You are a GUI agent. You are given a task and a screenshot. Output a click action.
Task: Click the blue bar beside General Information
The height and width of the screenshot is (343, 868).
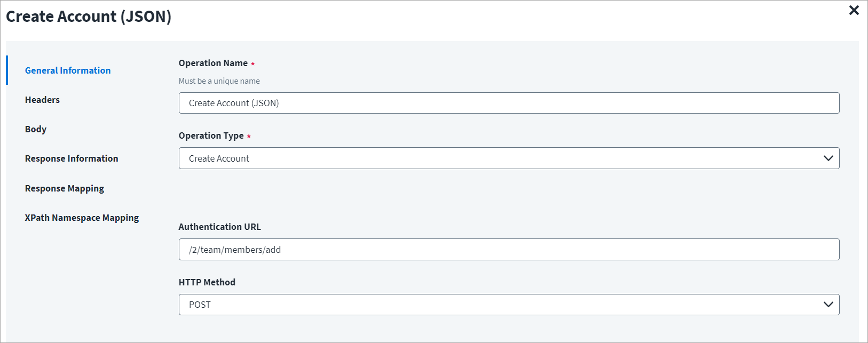pyautogui.click(x=7, y=70)
